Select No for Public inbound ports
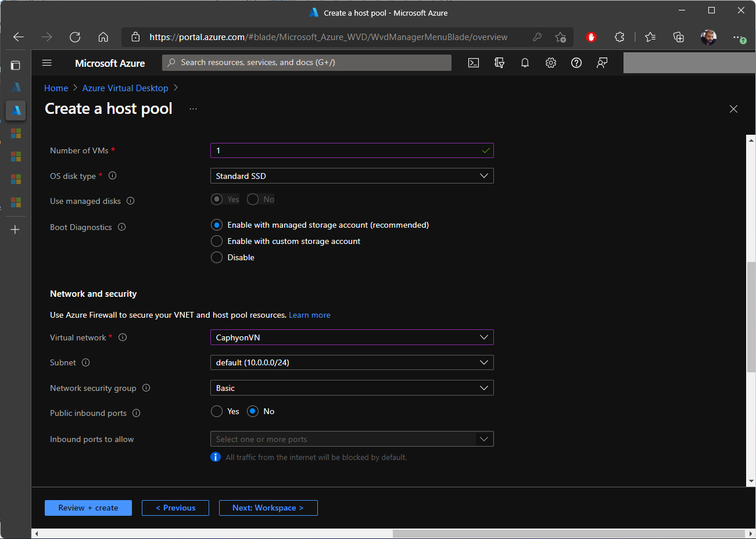756x539 pixels. pos(253,411)
